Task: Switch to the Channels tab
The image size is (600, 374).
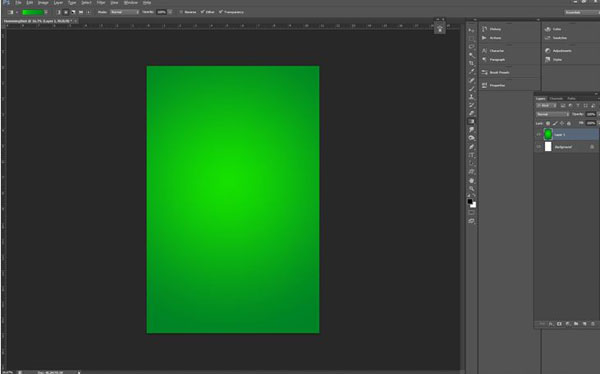Action: 556,99
